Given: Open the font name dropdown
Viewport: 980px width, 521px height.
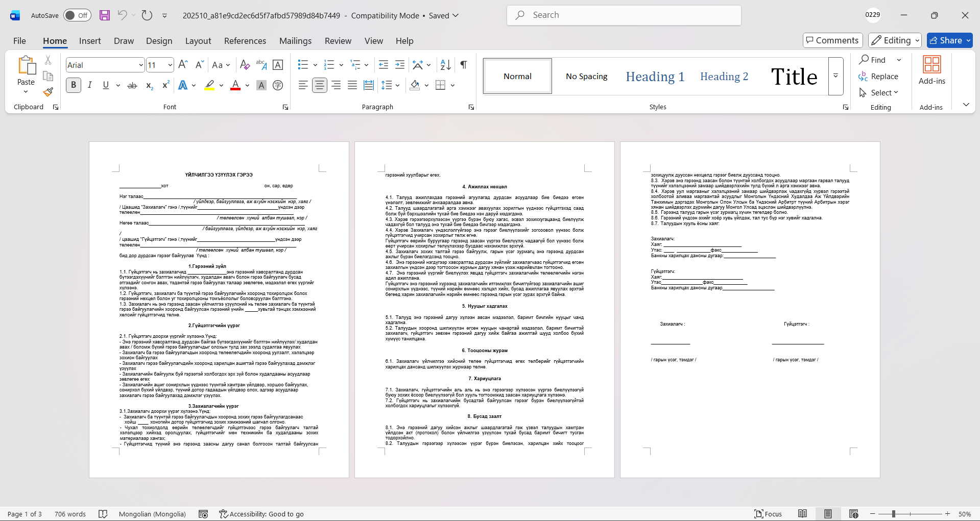Looking at the screenshot, I should click(x=141, y=65).
